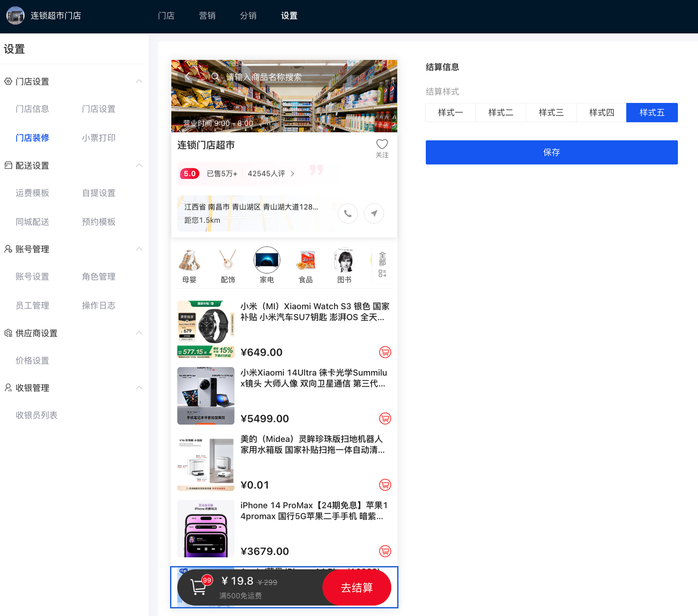
Task: Click the phone call icon
Action: click(x=348, y=214)
